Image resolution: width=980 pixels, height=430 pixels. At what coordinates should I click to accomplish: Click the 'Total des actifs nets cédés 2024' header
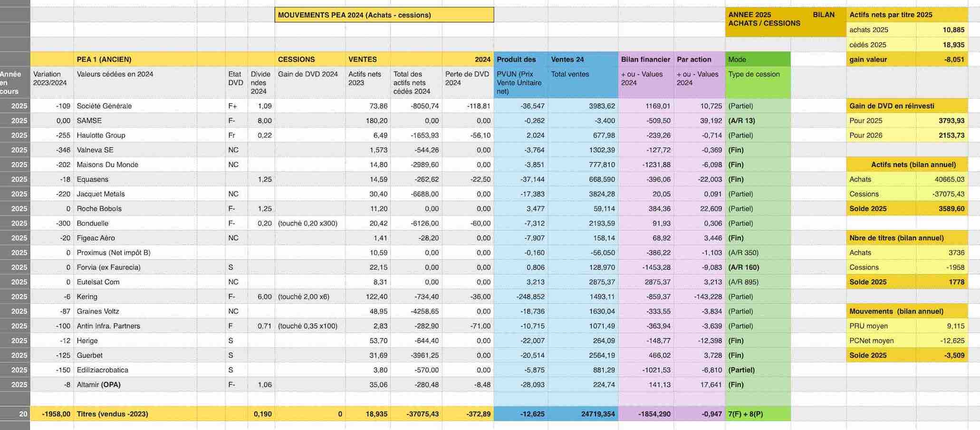tap(416, 82)
